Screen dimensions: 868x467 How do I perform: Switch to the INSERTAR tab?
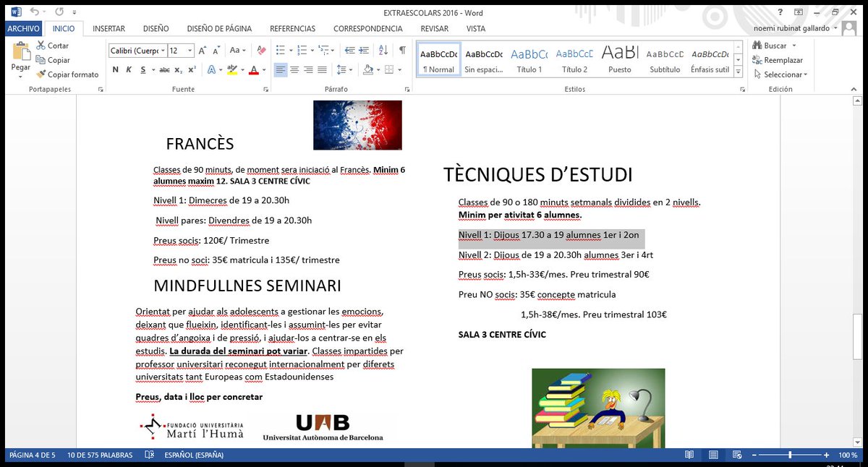(x=109, y=29)
